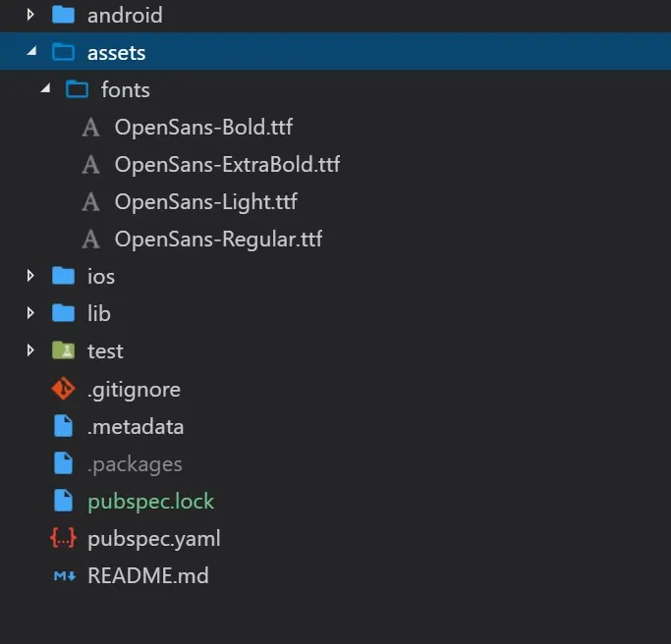Collapse the fonts folder arrow

[44, 90]
